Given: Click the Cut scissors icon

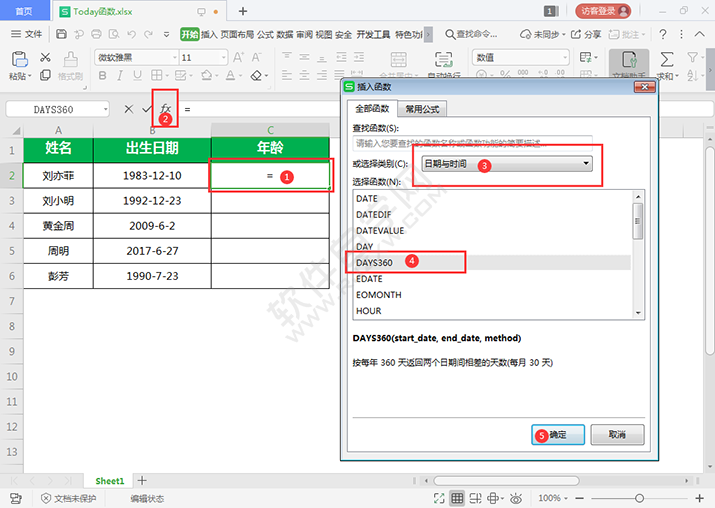Looking at the screenshot, I should point(45,57).
